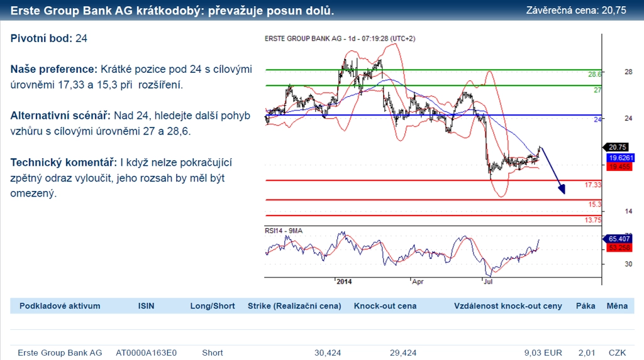Click the 'Apr' time axis label

pyautogui.click(x=418, y=281)
